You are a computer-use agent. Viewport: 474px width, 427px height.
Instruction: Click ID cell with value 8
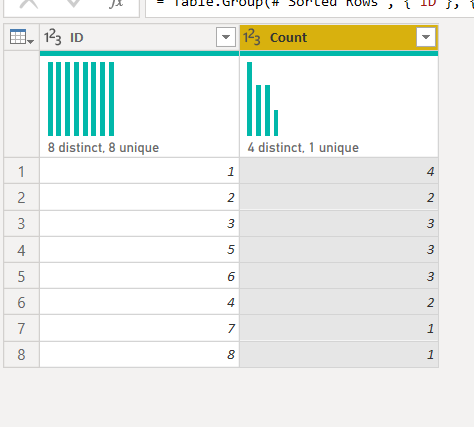tap(139, 354)
